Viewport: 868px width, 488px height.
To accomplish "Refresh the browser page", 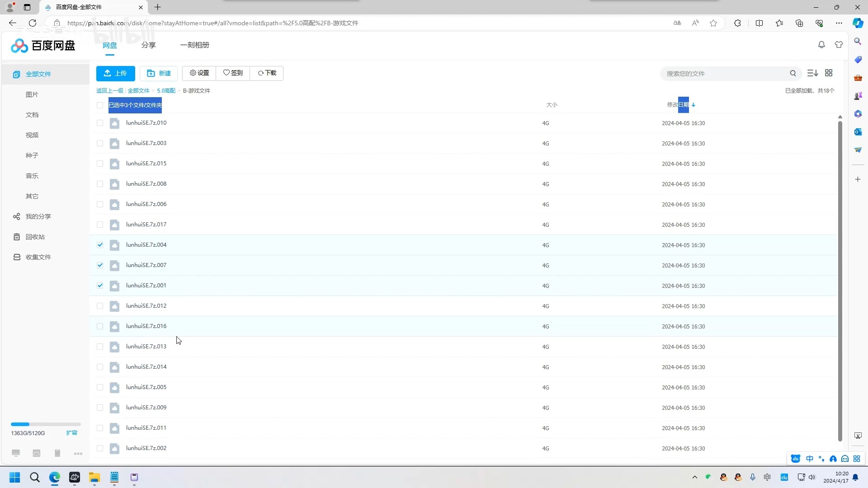I will point(33,23).
